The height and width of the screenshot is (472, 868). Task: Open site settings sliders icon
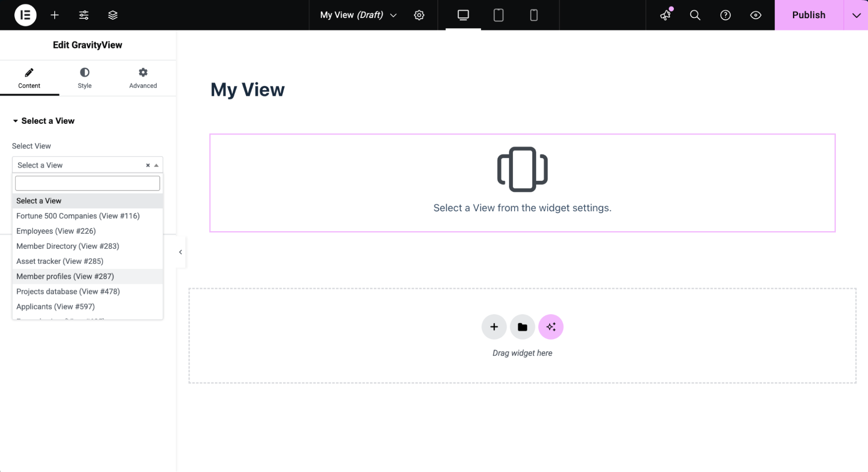[84, 15]
